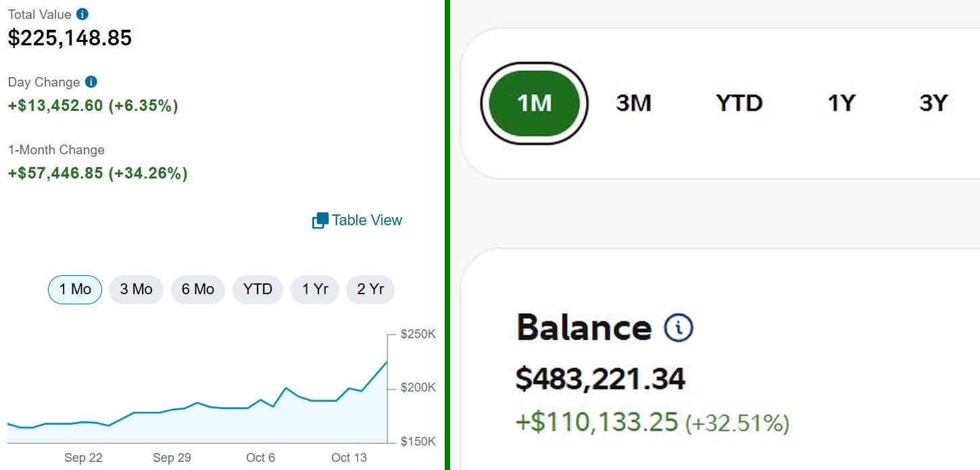The height and width of the screenshot is (470, 980).
Task: Select the YTD pill beside 6 Mo
Action: (x=258, y=289)
